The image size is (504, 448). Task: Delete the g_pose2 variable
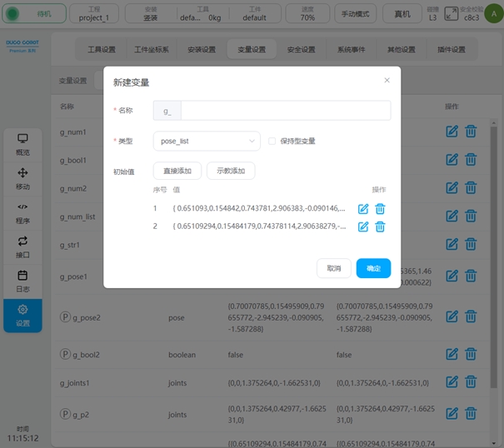pos(471,316)
